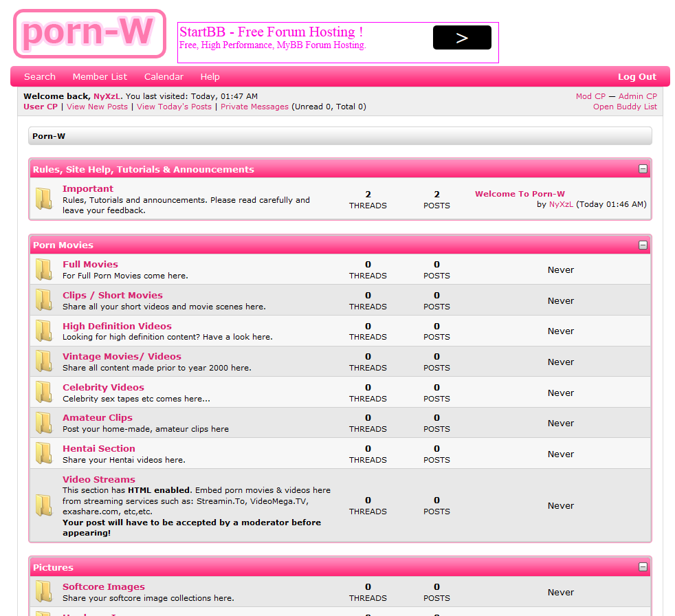675x616 pixels.
Task: Click the black arrow button in StartBB ad
Action: click(x=462, y=37)
